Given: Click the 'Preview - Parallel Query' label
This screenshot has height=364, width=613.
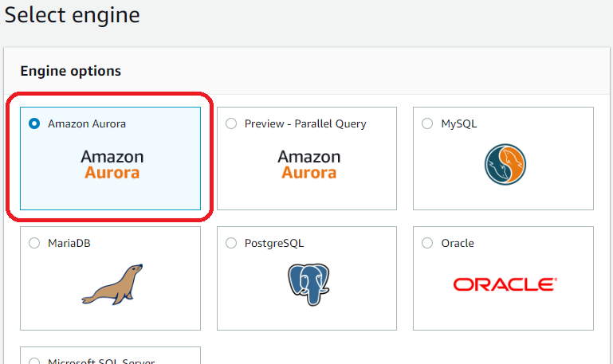Looking at the screenshot, I should click(x=305, y=123).
